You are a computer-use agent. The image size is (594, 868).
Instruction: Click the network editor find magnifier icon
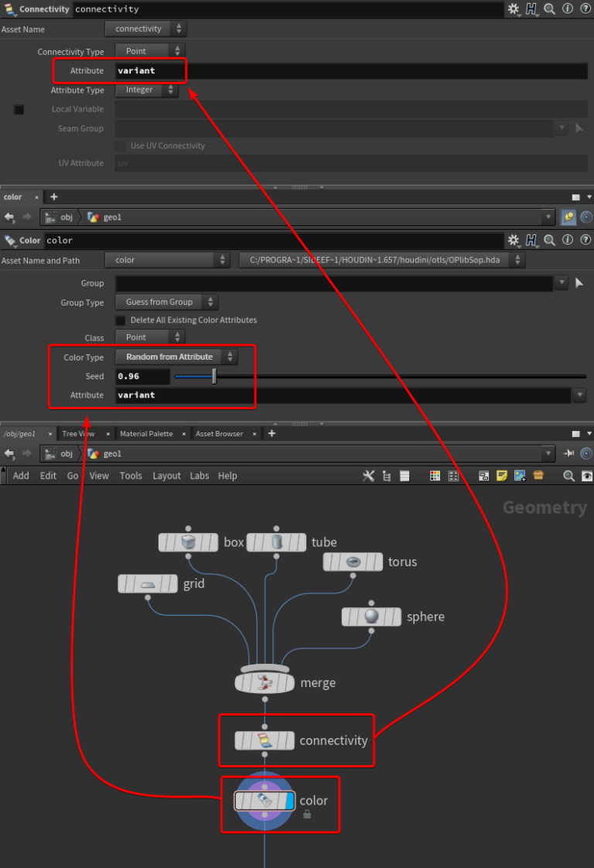point(568,476)
